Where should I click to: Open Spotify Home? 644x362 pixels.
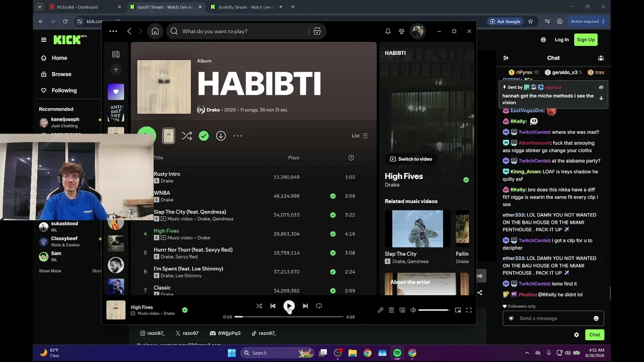pos(155,31)
